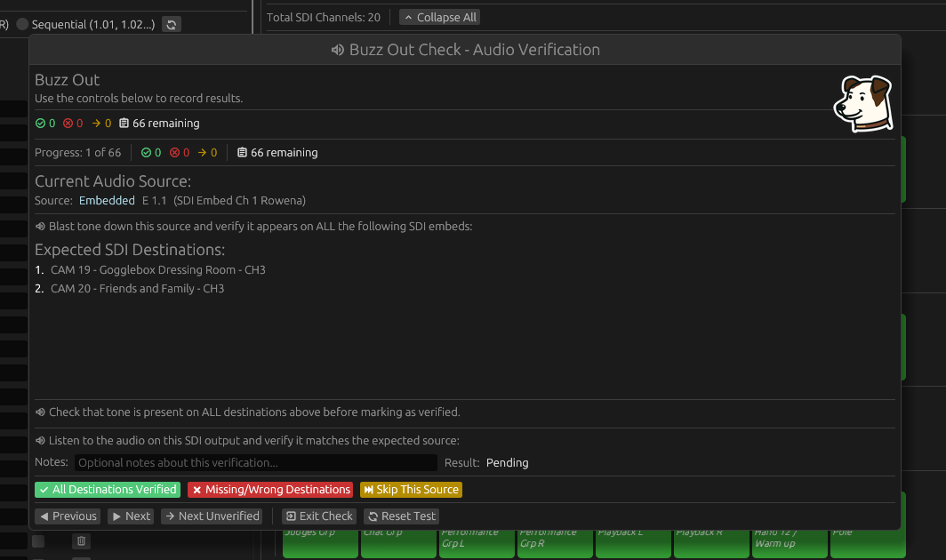Collapse All SDI channels
Image resolution: width=946 pixels, height=560 pixels.
point(439,17)
